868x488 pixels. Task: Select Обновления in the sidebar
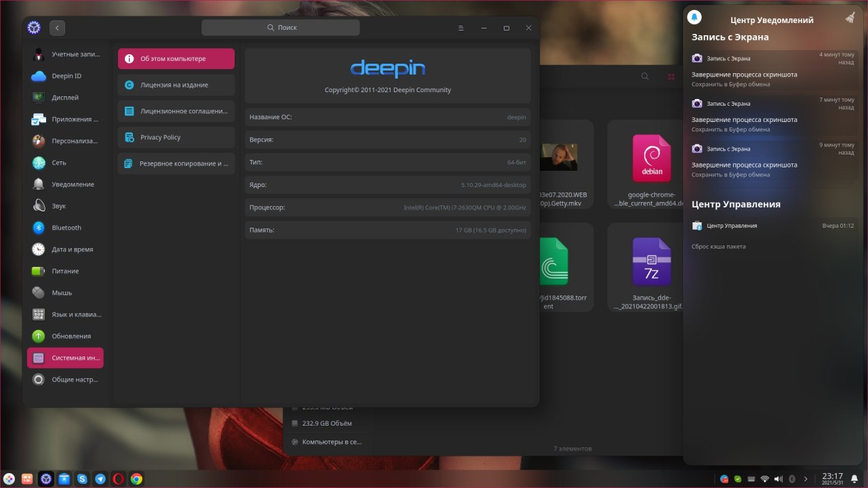click(65, 336)
